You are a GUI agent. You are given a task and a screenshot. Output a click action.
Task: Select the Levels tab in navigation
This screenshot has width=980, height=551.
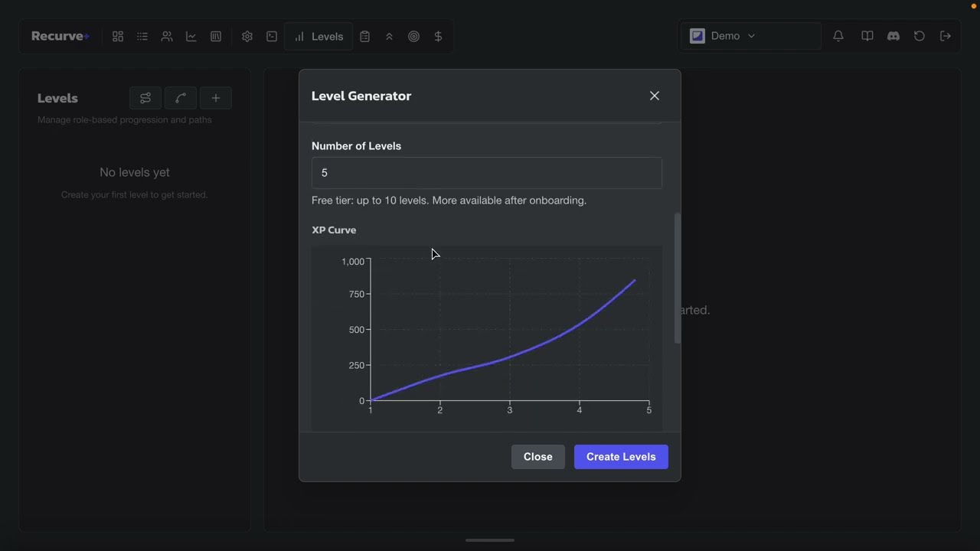point(318,36)
